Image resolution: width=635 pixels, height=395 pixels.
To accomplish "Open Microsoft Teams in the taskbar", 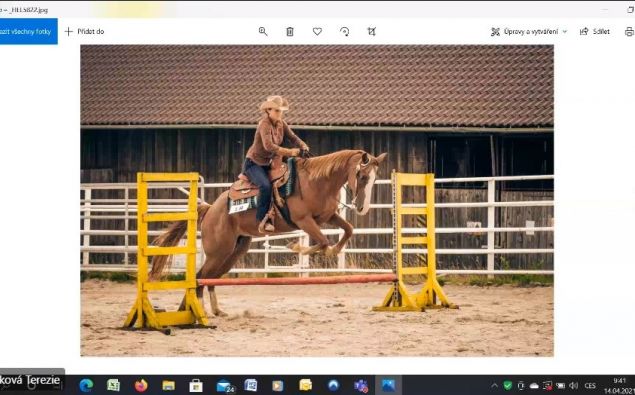I will tap(361, 385).
